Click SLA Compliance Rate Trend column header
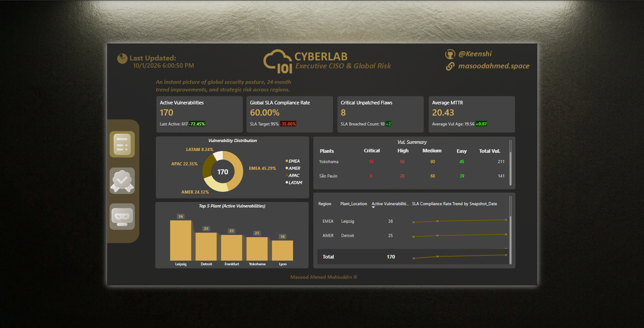Screen dimensions: 644x328 coord(454,204)
